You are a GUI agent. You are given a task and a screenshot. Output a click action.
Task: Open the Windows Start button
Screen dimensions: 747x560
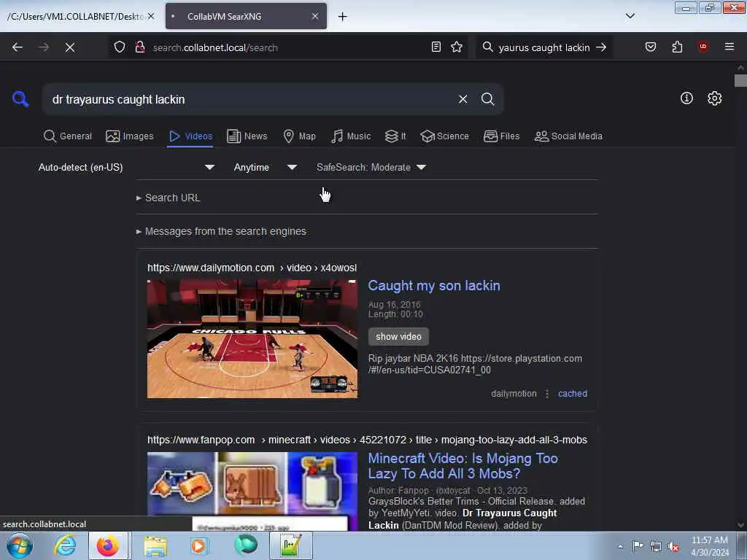(20, 545)
